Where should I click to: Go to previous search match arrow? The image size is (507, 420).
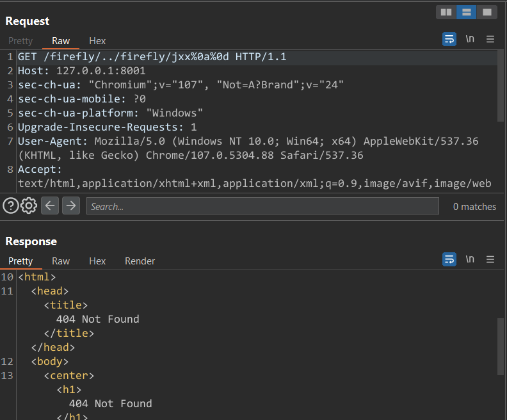point(51,206)
